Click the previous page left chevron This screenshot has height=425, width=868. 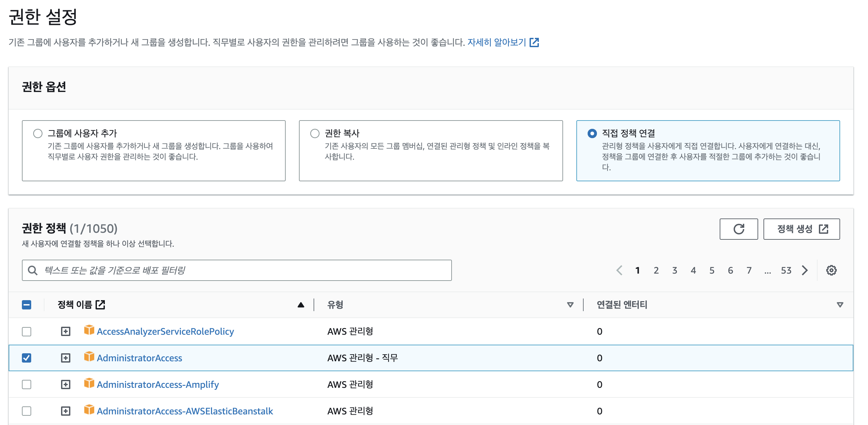pyautogui.click(x=619, y=270)
